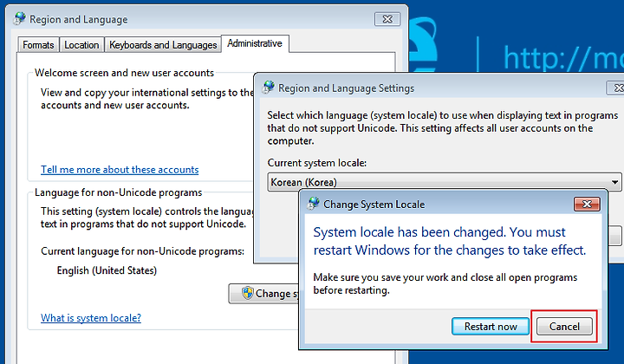
Task: Close the Change System Locale dialog
Action: [x=587, y=204]
